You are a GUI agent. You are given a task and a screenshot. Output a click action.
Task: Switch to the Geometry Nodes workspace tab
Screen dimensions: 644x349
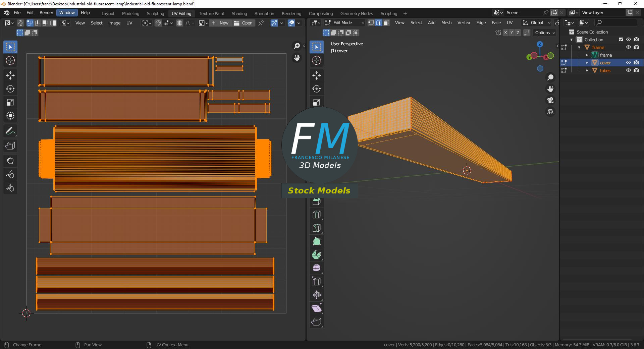coord(357,13)
